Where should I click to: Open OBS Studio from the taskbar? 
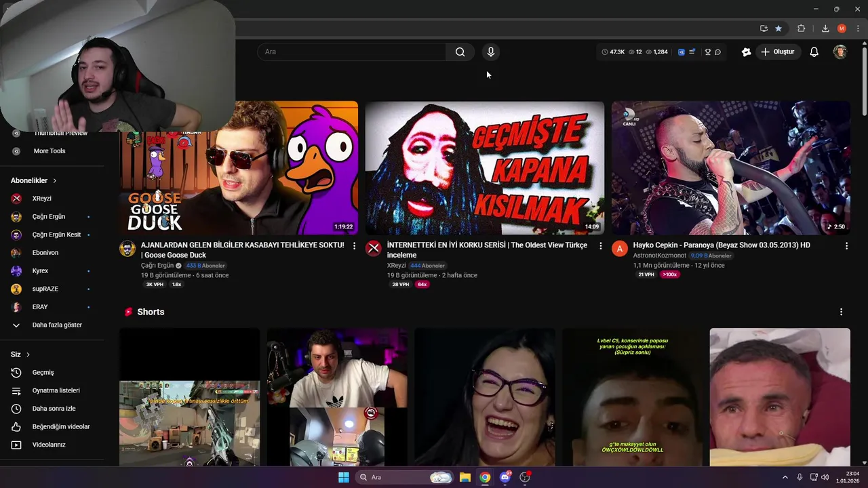coord(525,477)
